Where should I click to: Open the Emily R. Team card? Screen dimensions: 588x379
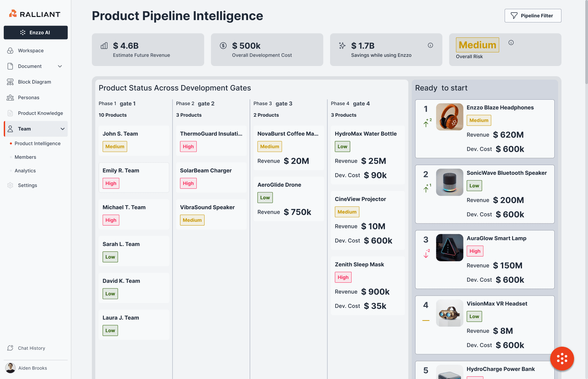point(134,178)
